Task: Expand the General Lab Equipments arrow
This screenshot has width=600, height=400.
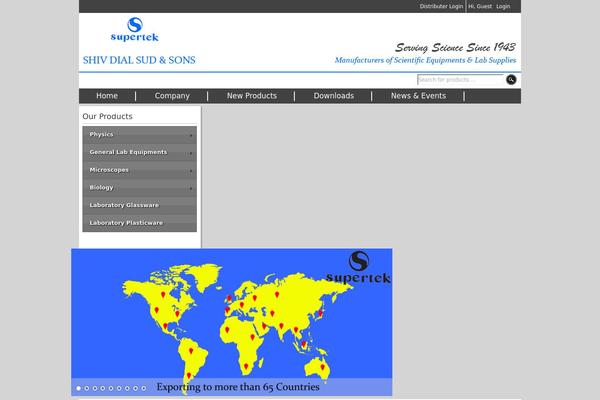Action: coord(191,153)
